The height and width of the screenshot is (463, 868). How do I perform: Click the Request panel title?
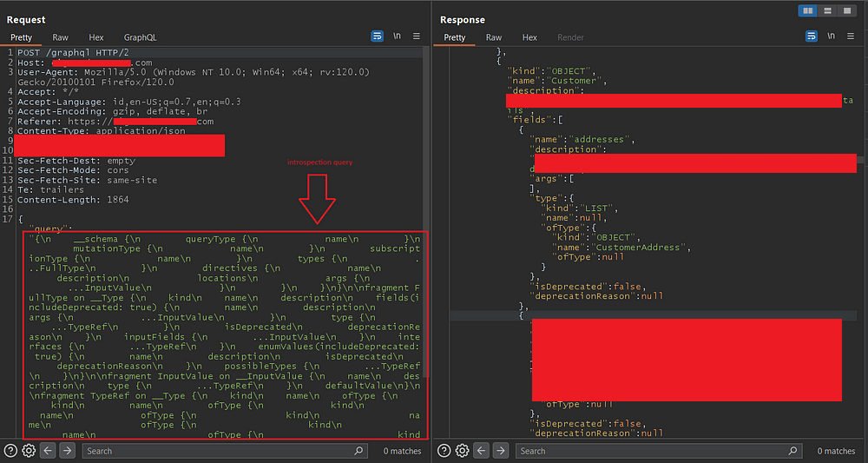(26, 19)
